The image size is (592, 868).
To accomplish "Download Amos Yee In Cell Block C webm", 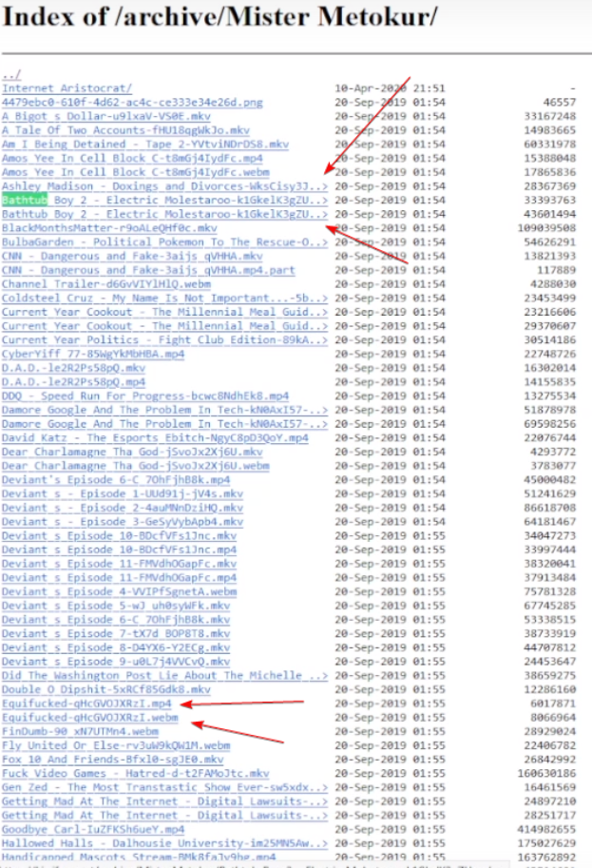I will tap(136, 172).
